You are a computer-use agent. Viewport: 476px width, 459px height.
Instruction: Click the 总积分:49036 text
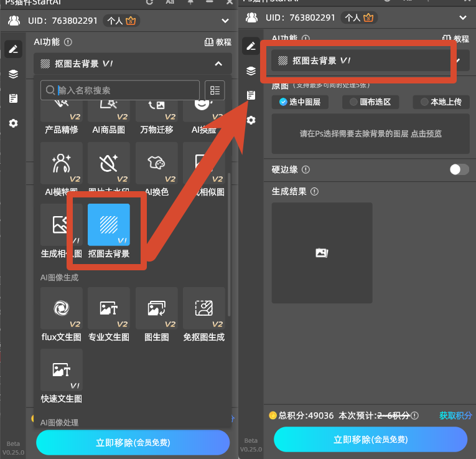(x=306, y=415)
